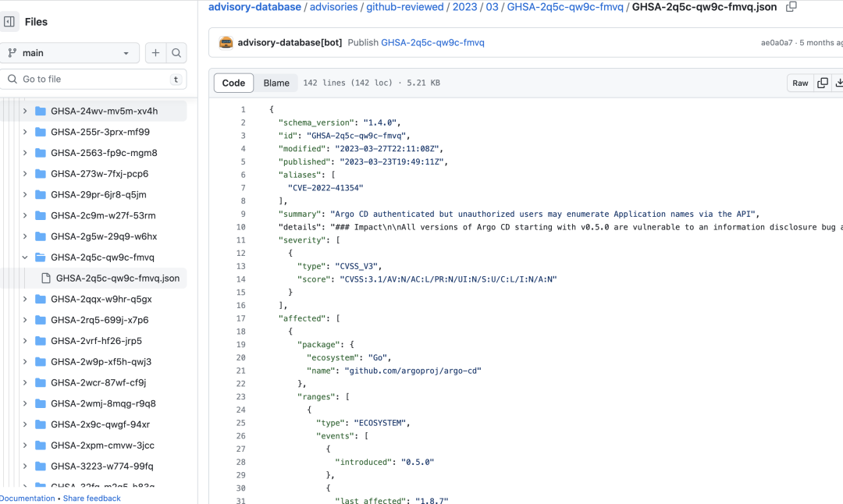Open folder name GHSA-2wcr-87wf-cf9j

(98, 382)
